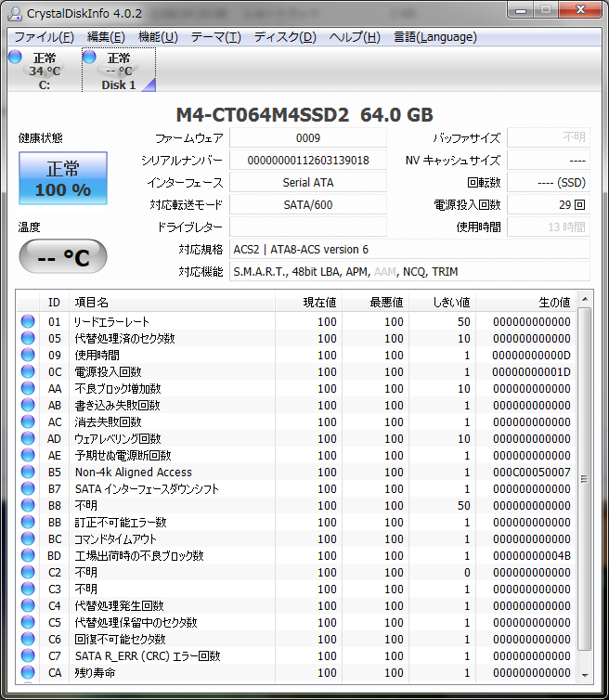Click raw value 000C00050007 in row B5
The width and height of the screenshot is (609, 700).
[532, 472]
